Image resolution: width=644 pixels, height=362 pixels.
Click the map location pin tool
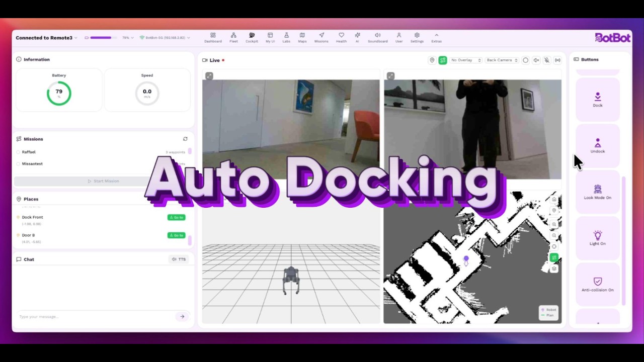pos(554,211)
